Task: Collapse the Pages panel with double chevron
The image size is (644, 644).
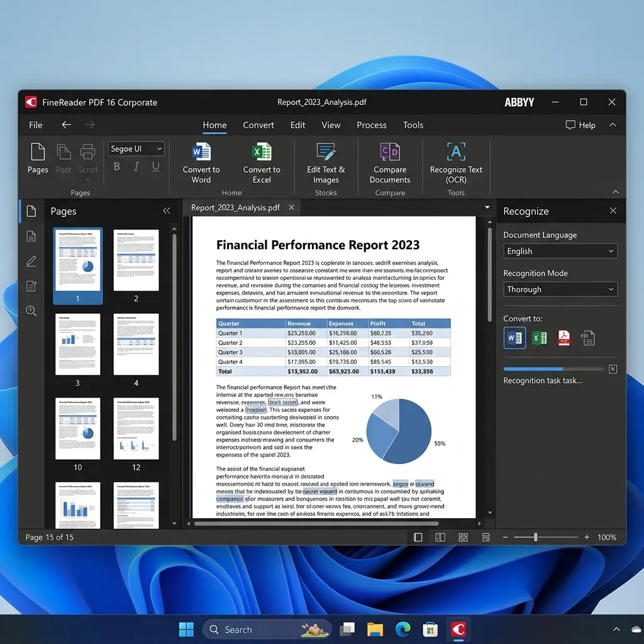Action: coord(166,211)
